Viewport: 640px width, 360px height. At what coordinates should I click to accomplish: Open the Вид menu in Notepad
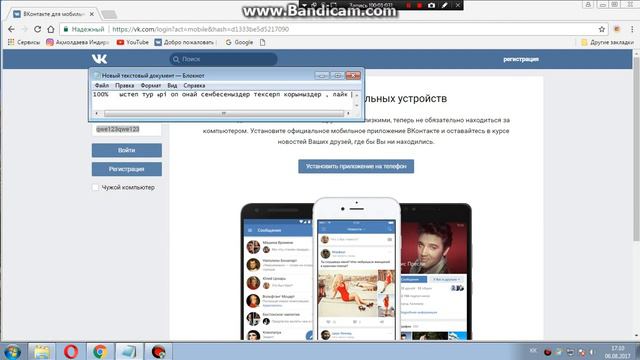tap(172, 85)
